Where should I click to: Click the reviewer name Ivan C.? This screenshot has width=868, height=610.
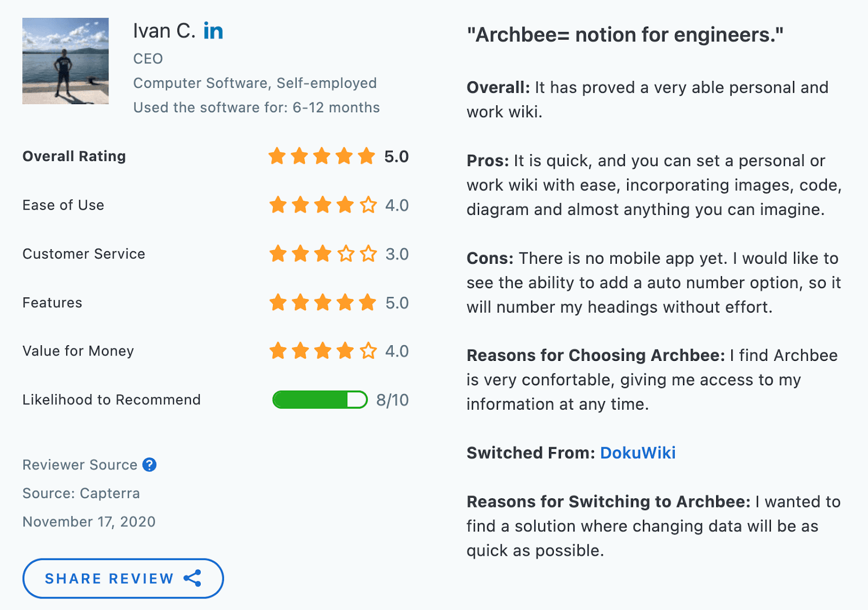point(164,31)
